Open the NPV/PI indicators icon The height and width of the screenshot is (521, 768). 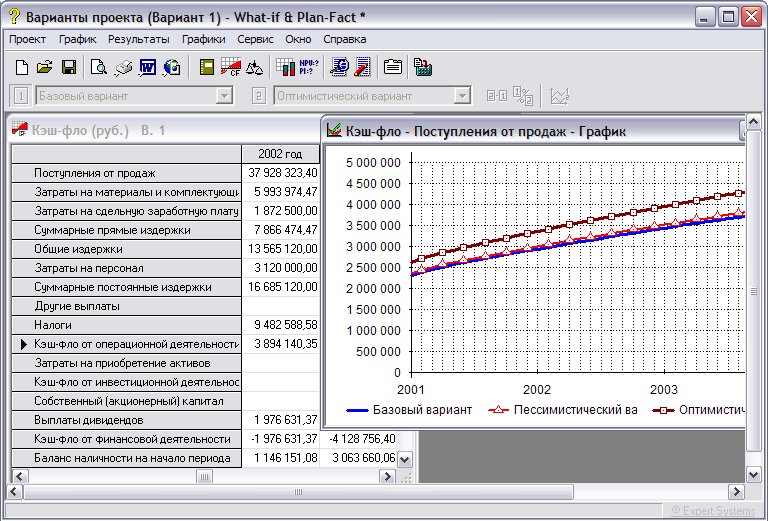coord(309,67)
